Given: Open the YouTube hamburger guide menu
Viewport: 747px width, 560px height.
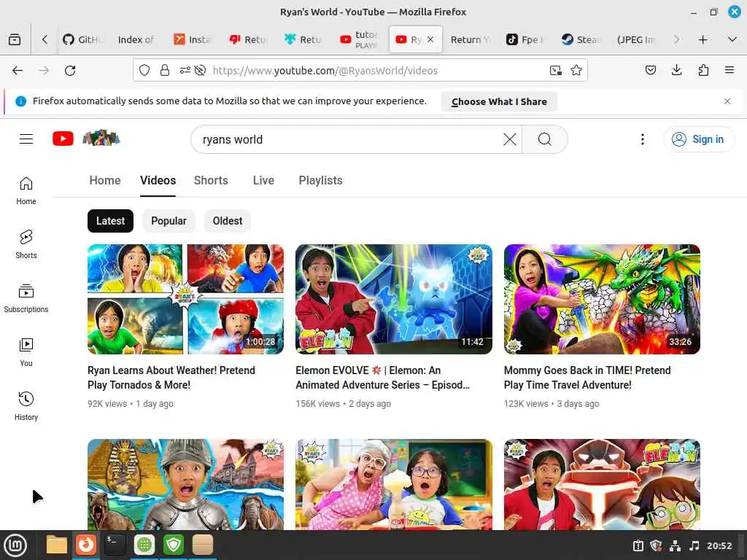Looking at the screenshot, I should click(26, 139).
